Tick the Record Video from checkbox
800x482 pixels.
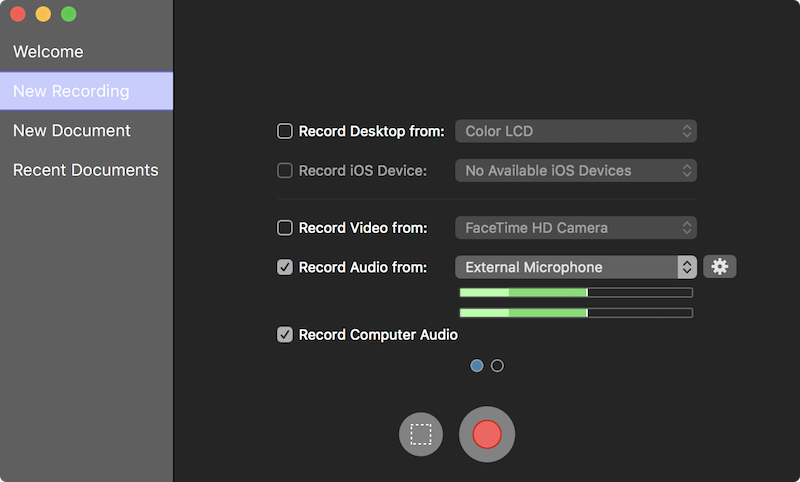(x=285, y=228)
